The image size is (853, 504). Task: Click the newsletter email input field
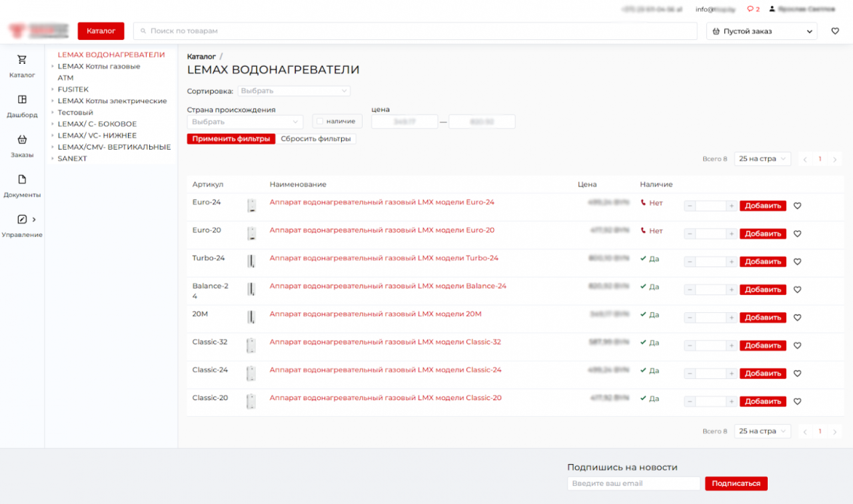click(x=634, y=484)
